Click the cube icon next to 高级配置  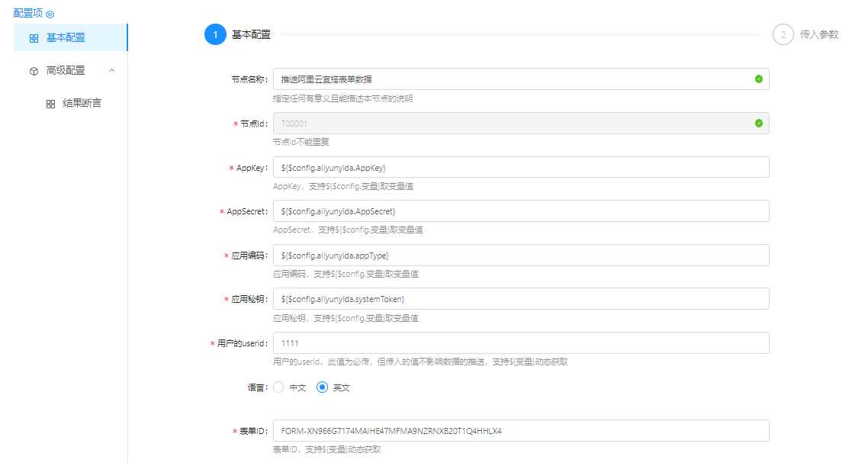pos(34,71)
